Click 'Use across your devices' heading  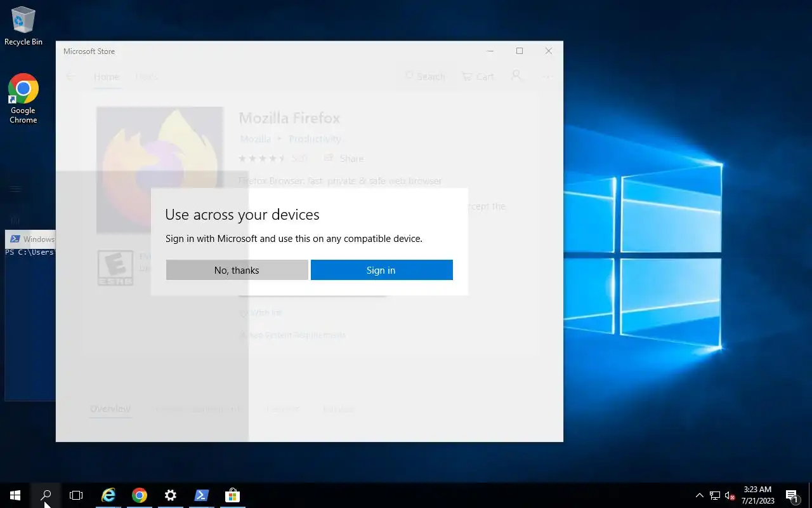pyautogui.click(x=242, y=215)
